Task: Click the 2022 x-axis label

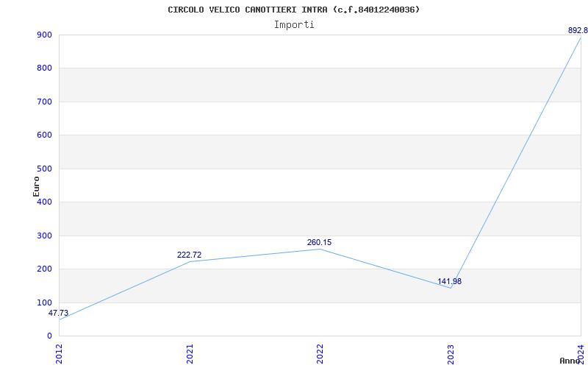Action: click(x=320, y=354)
